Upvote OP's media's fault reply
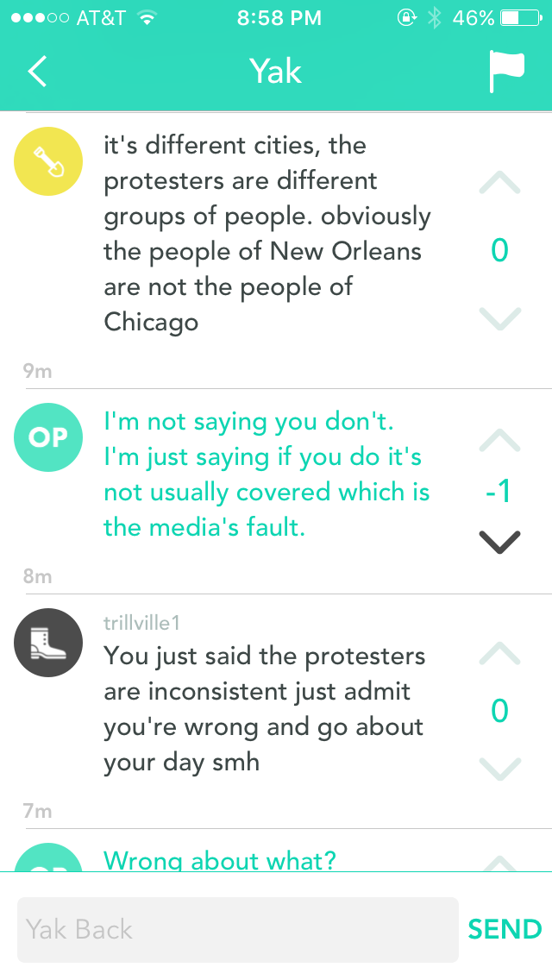552x980 pixels. [499, 441]
